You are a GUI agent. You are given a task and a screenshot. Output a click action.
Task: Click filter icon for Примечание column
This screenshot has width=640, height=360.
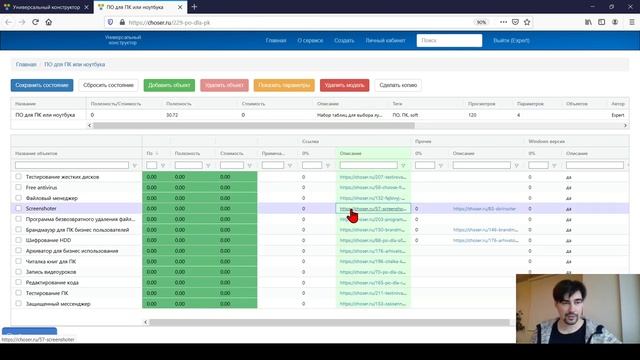(290, 166)
